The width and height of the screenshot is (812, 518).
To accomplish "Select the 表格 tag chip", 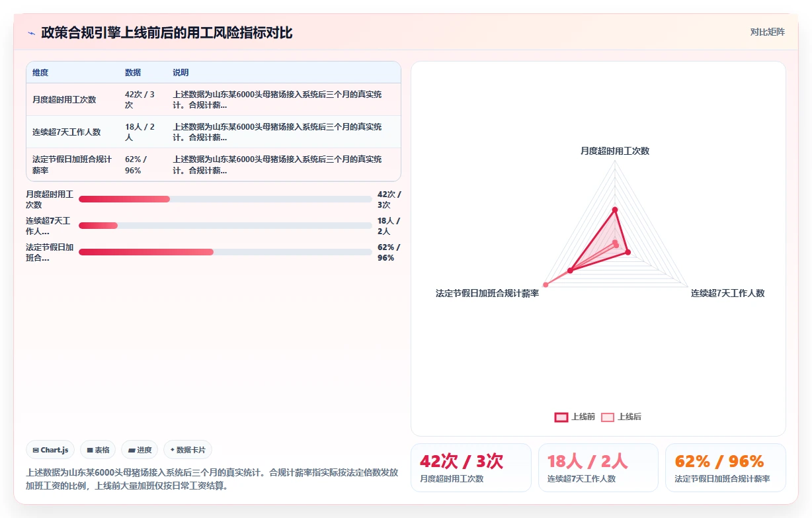I will pyautogui.click(x=98, y=450).
